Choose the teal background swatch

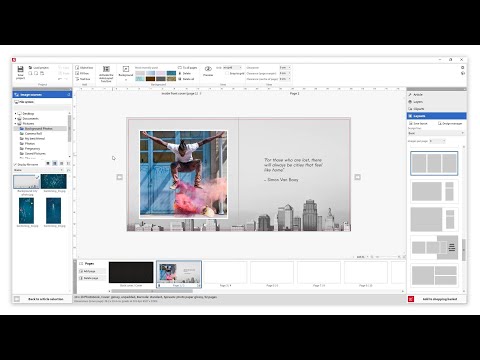point(171,73)
